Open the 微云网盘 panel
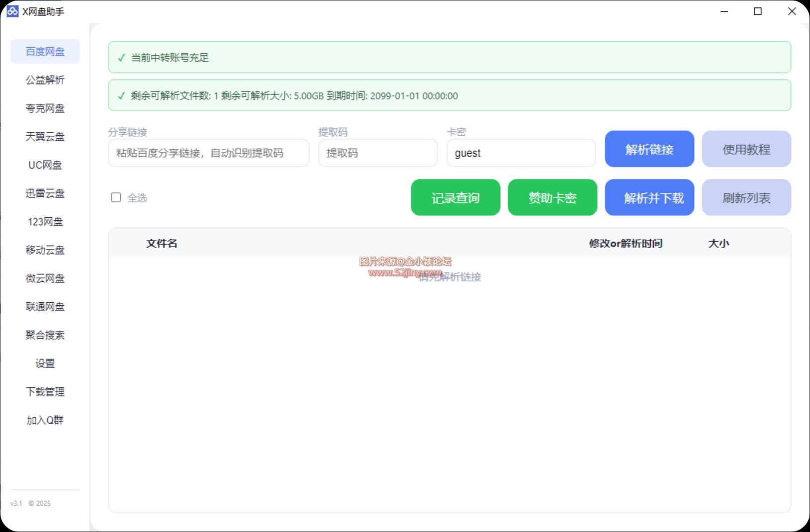810x532 pixels. [x=45, y=278]
